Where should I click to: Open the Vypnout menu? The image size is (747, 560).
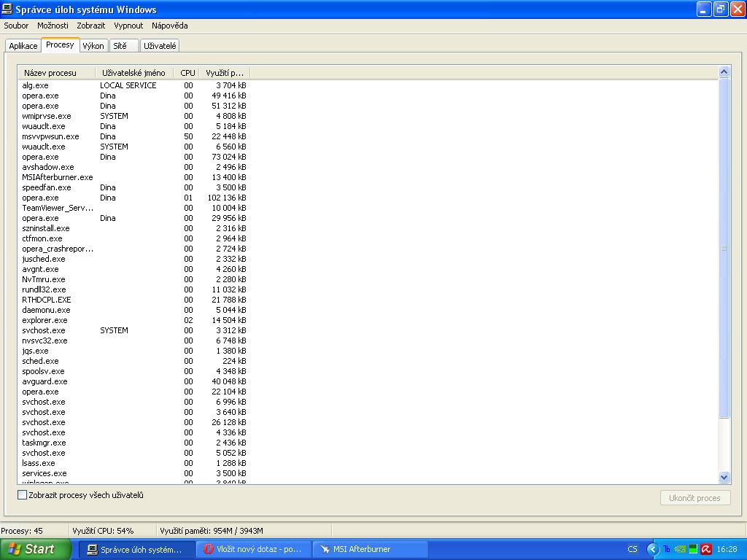click(128, 26)
